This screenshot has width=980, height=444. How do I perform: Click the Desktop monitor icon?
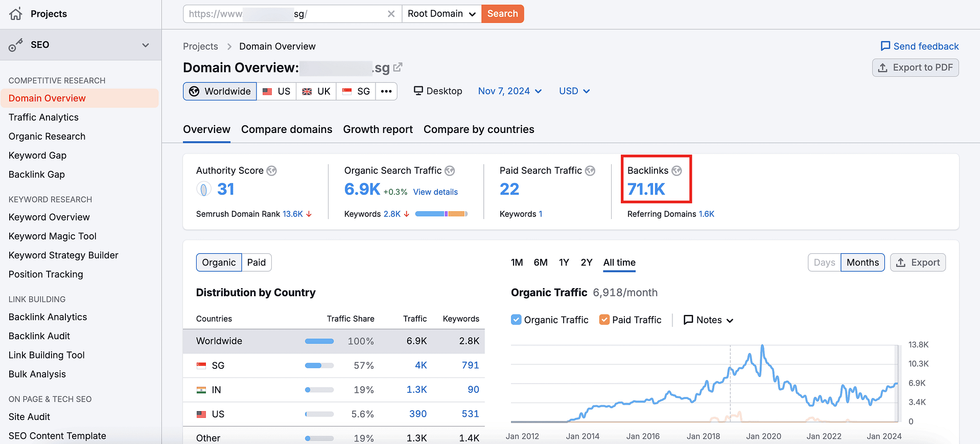[418, 91]
